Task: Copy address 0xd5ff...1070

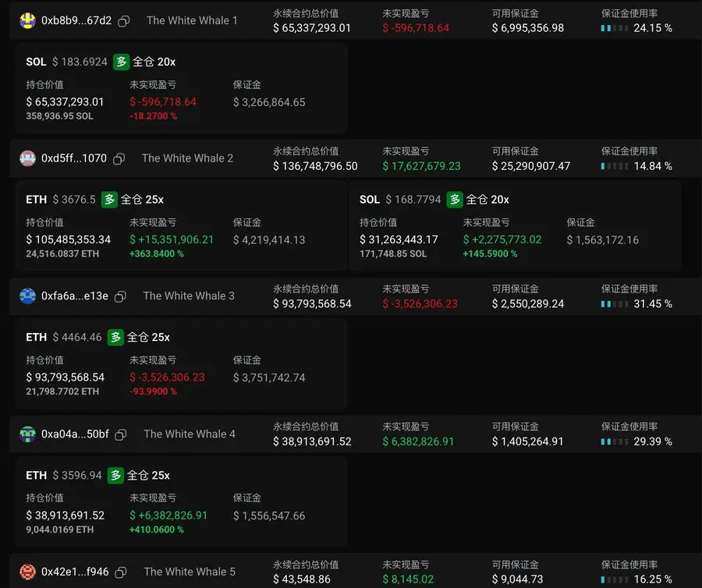Action: click(119, 159)
